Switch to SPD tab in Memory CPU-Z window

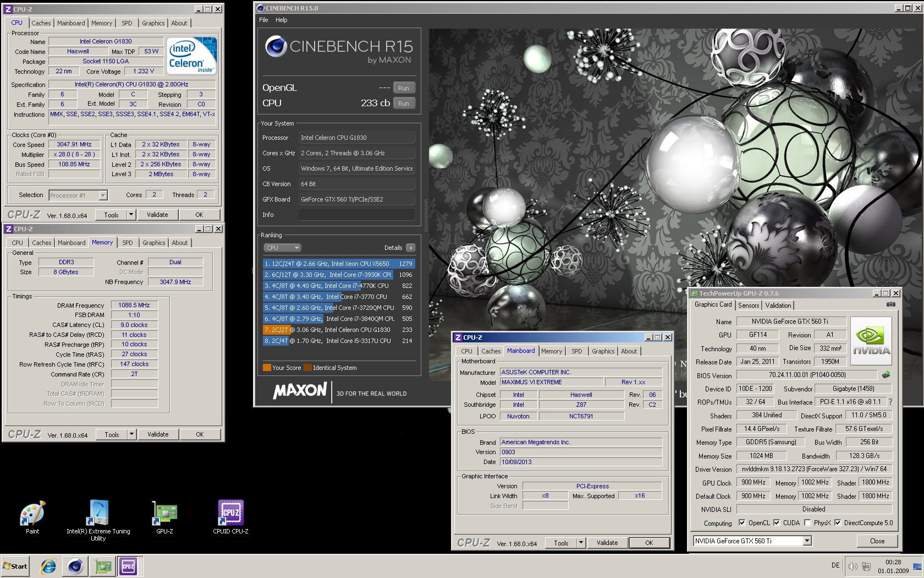click(x=128, y=243)
